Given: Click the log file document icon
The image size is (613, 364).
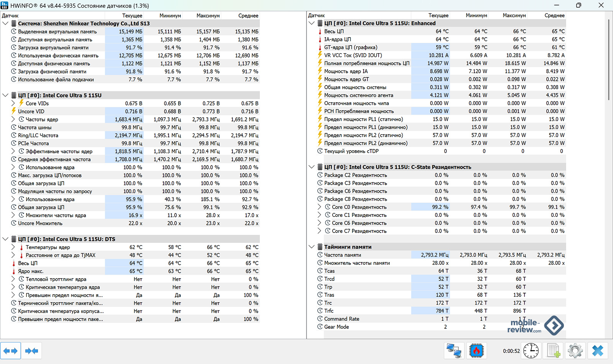Looking at the screenshot, I should coord(553,351).
